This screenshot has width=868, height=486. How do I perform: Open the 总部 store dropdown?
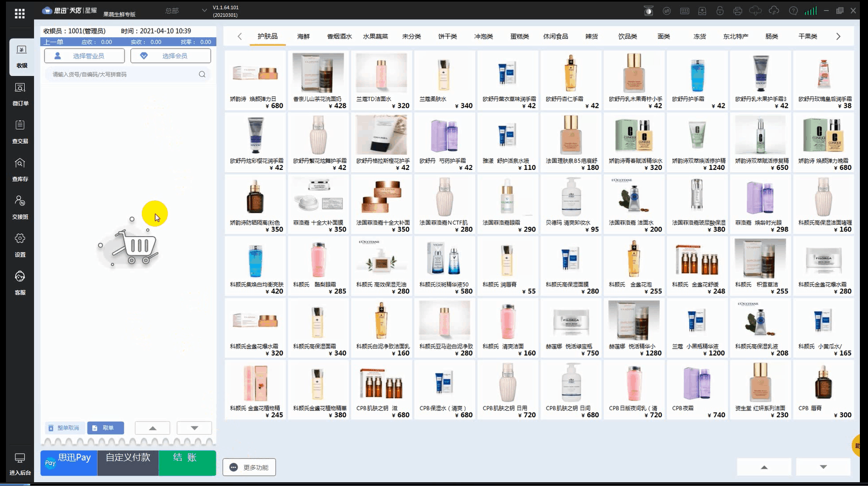click(x=186, y=10)
